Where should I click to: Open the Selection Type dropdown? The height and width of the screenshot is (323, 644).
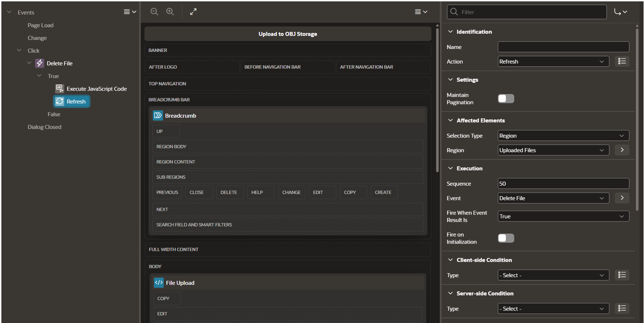coord(563,135)
